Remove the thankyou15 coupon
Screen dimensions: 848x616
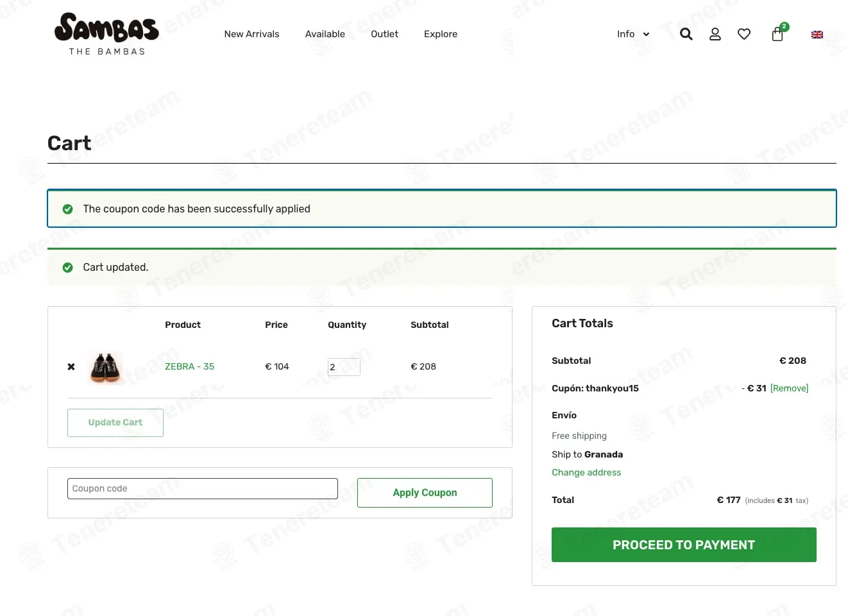[789, 388]
